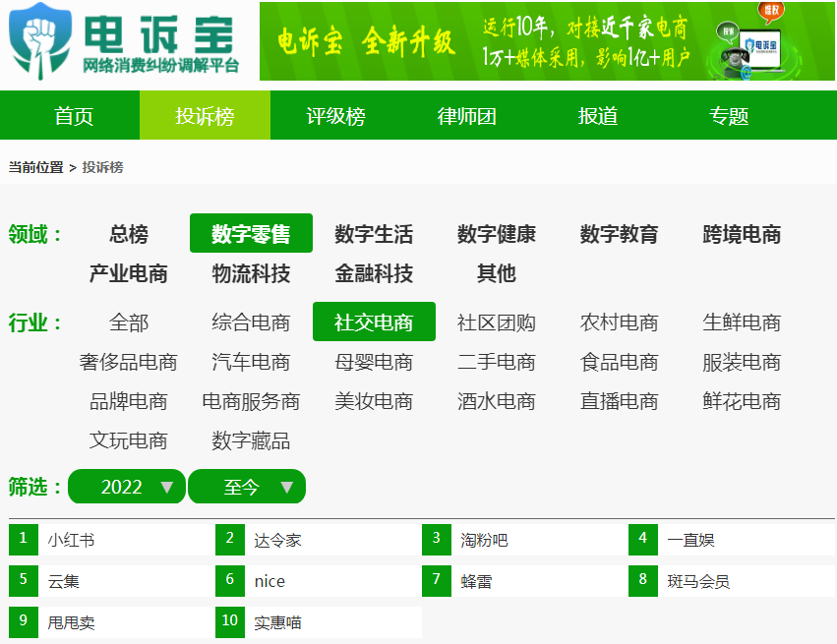Choose 鲜花电商 industry filter
Image resolution: width=837 pixels, height=644 pixels.
pos(742,401)
